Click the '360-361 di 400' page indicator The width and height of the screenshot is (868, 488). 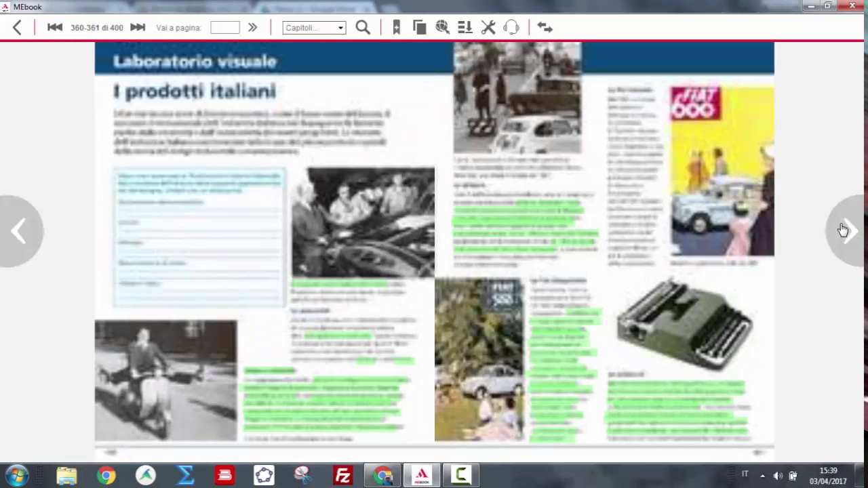96,28
